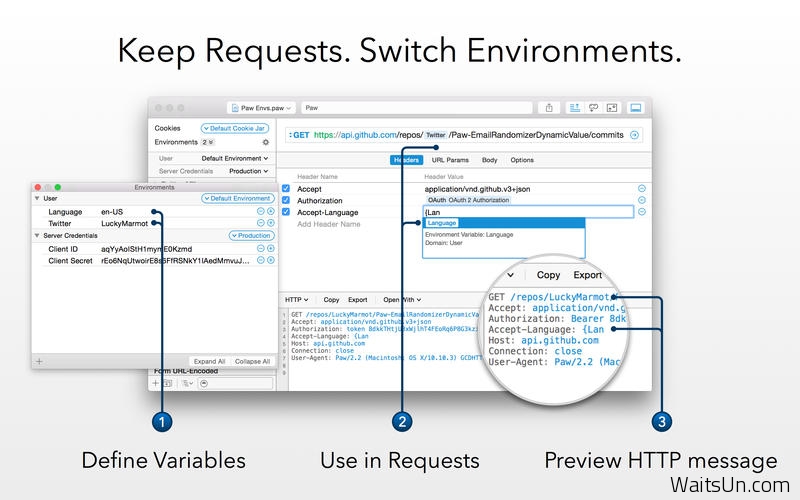Click the Client Secret variable name
The image size is (800, 500).
(x=70, y=261)
